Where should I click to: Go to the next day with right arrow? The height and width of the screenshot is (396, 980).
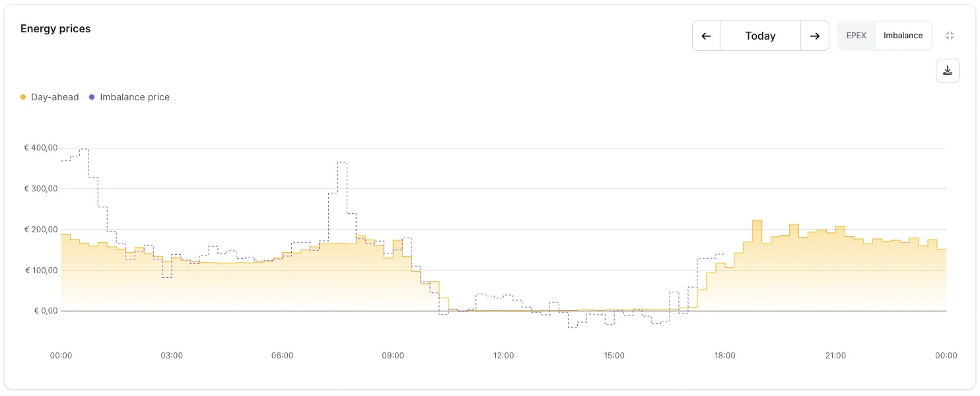coord(815,36)
